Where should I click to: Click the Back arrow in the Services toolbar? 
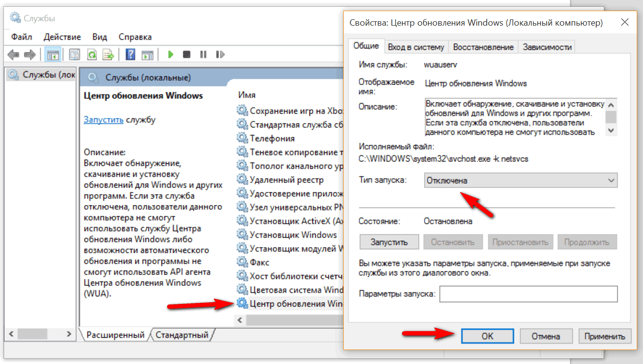click(x=14, y=55)
